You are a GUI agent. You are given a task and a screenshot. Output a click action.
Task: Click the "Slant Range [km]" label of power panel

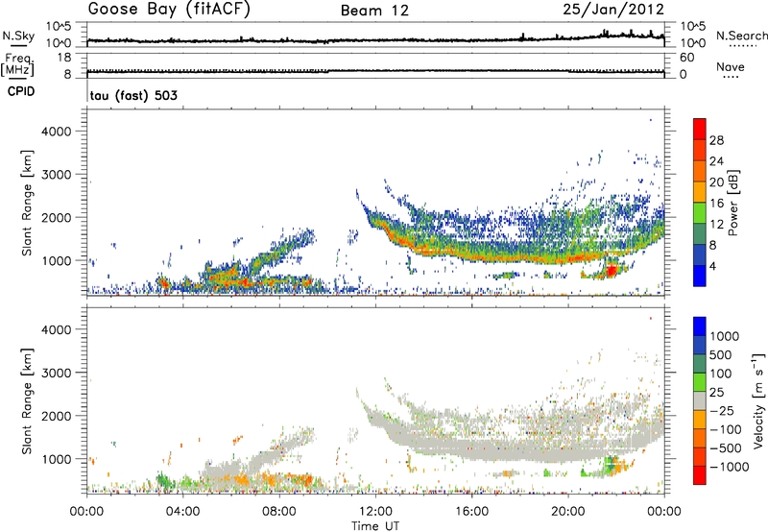pos(27,203)
